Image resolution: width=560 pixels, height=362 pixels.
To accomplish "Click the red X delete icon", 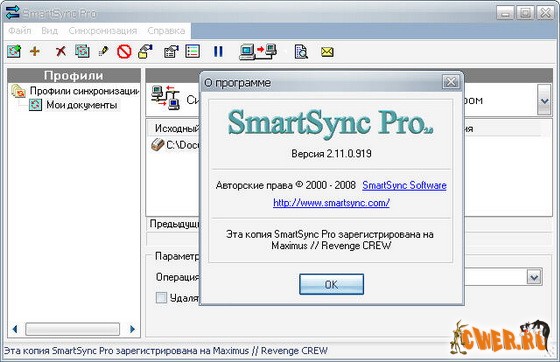I will click(61, 51).
